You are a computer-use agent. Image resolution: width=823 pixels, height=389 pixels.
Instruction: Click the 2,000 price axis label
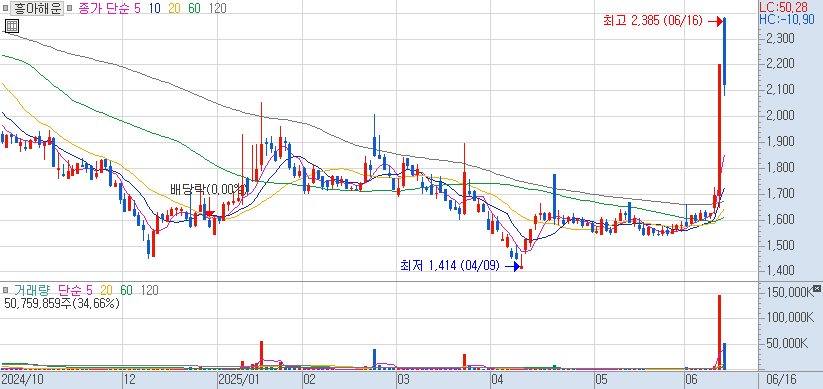[779, 115]
